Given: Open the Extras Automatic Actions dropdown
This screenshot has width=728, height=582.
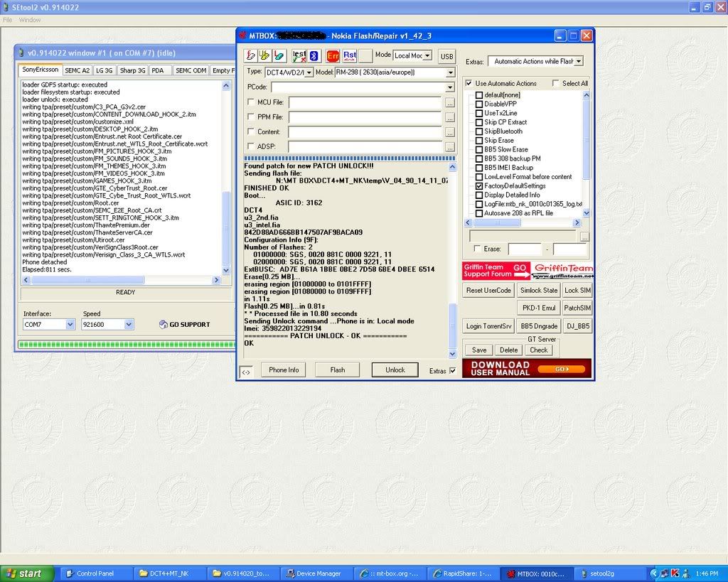Looking at the screenshot, I should (x=579, y=61).
